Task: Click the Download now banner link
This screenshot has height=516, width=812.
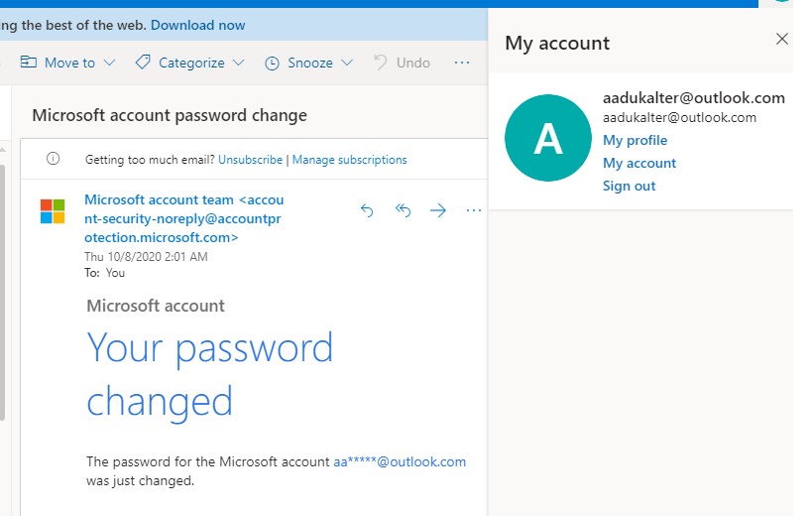Action: pos(198,25)
